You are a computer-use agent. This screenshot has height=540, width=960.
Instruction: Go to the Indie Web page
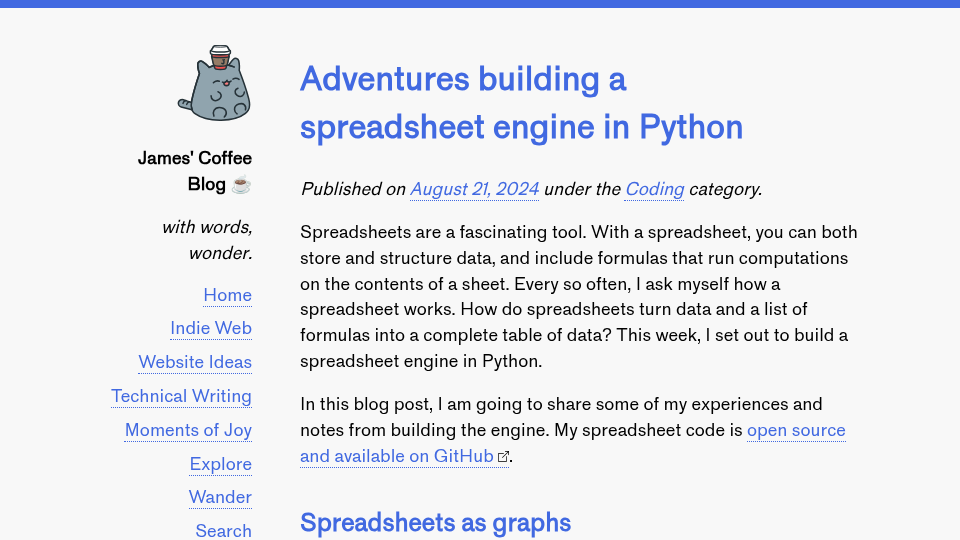click(x=211, y=329)
